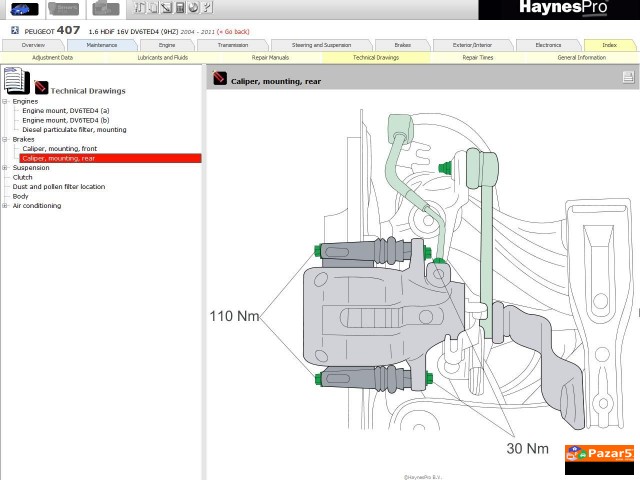This screenshot has height=480, width=640.
Task: Open Caliper, mounting, front drawing
Action: (59, 149)
